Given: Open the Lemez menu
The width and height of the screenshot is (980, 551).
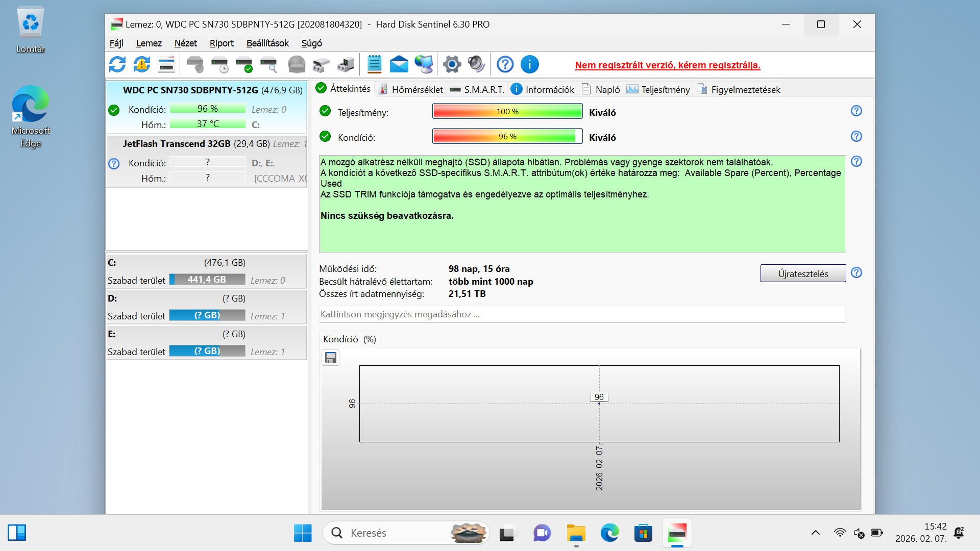Looking at the screenshot, I should [149, 43].
